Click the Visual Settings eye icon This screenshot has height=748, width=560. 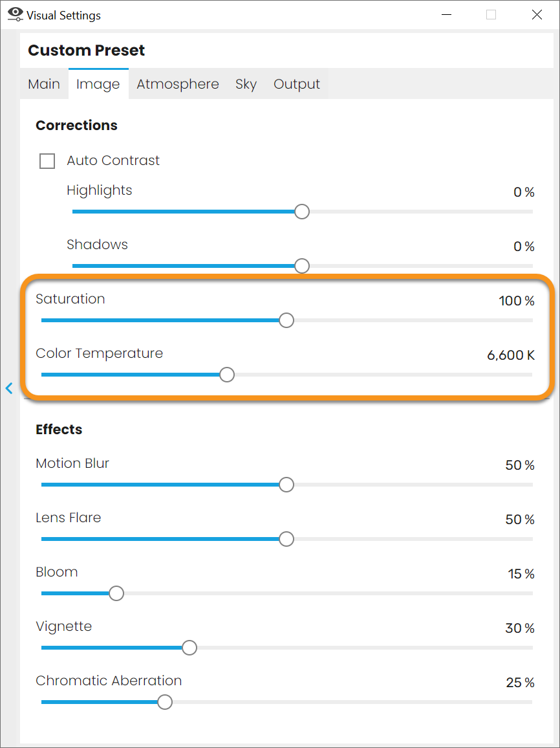(15, 14)
